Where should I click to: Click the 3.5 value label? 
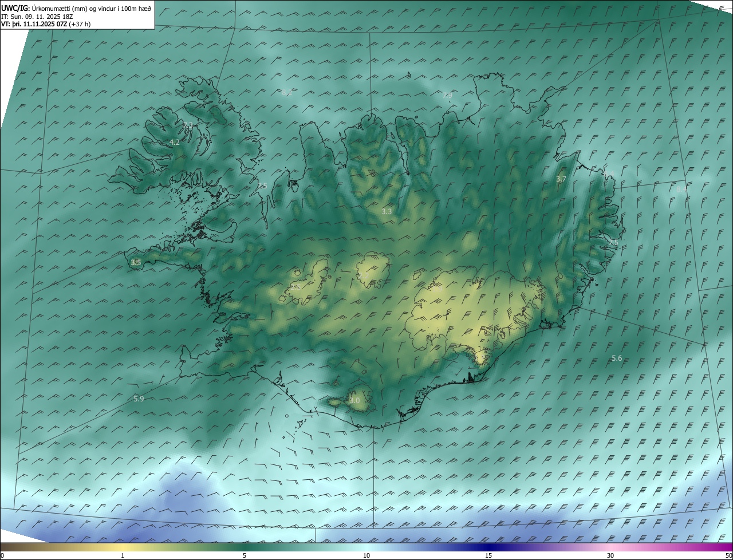click(136, 262)
